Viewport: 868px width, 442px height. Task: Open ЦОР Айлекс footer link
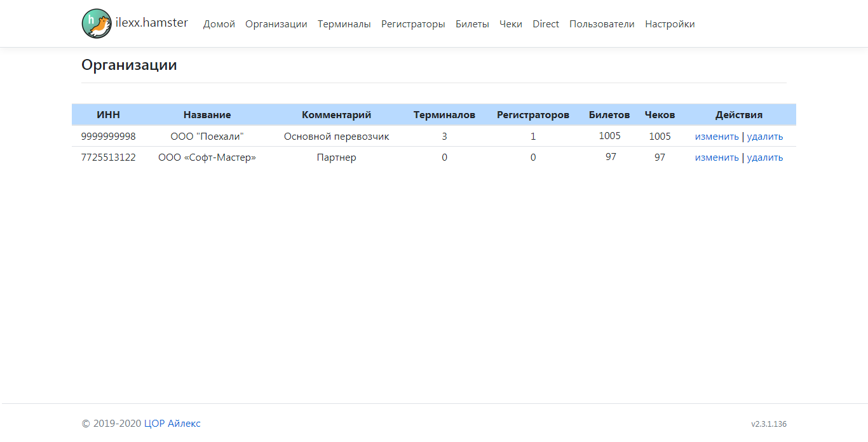172,424
